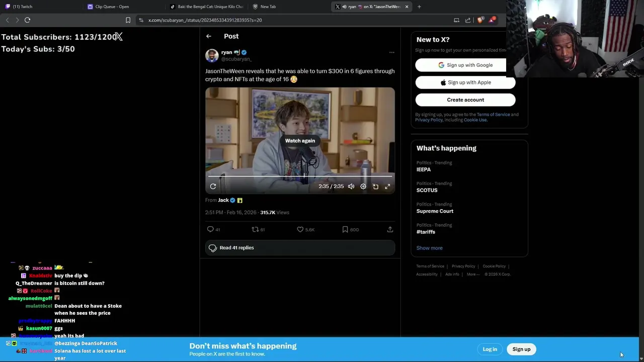Share the post with the upload icon

tap(390, 229)
